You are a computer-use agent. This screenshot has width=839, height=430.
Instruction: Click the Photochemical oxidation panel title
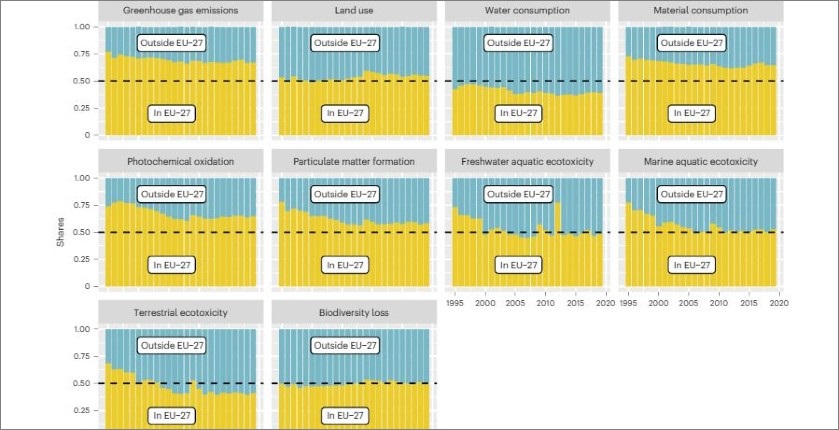click(181, 162)
